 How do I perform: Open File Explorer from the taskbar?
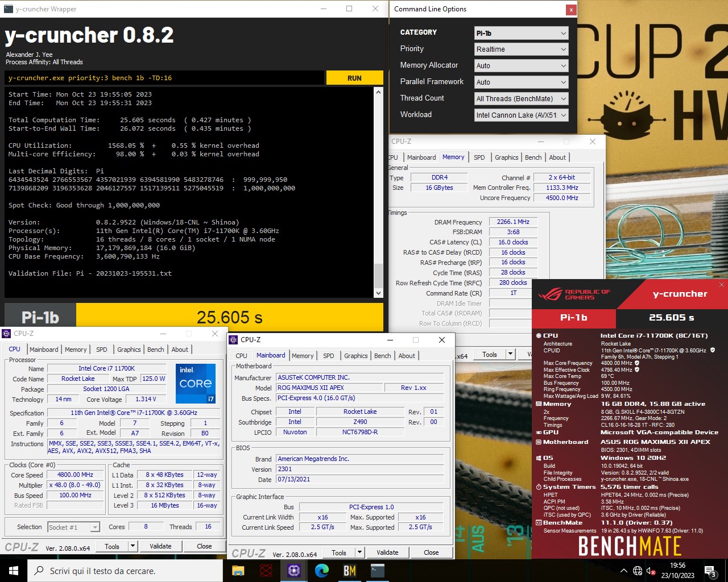(x=238, y=571)
